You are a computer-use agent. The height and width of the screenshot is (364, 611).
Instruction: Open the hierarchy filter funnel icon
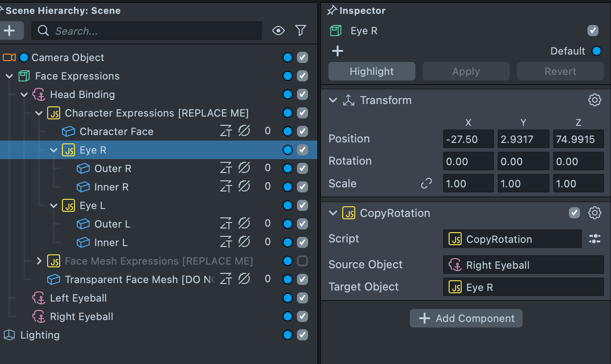click(x=301, y=31)
